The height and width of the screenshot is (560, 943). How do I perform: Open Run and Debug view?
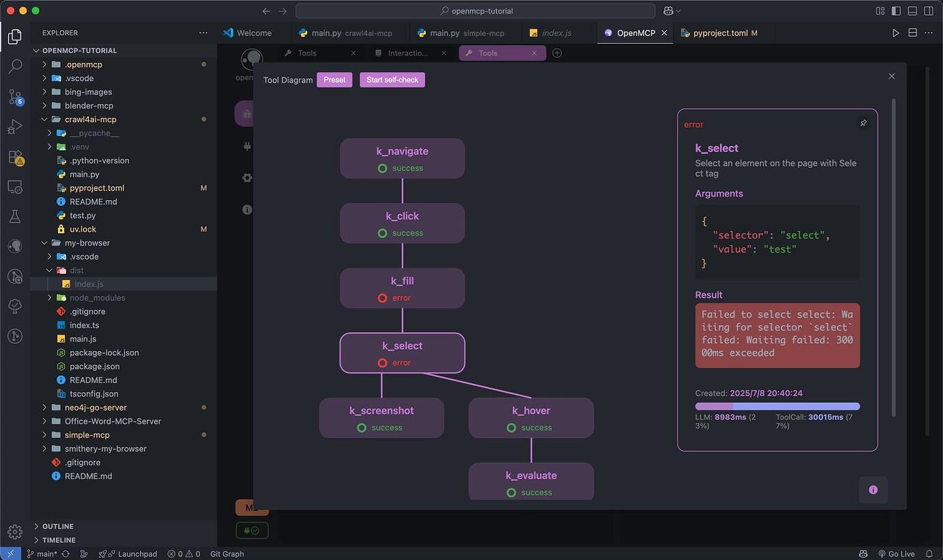tap(15, 127)
